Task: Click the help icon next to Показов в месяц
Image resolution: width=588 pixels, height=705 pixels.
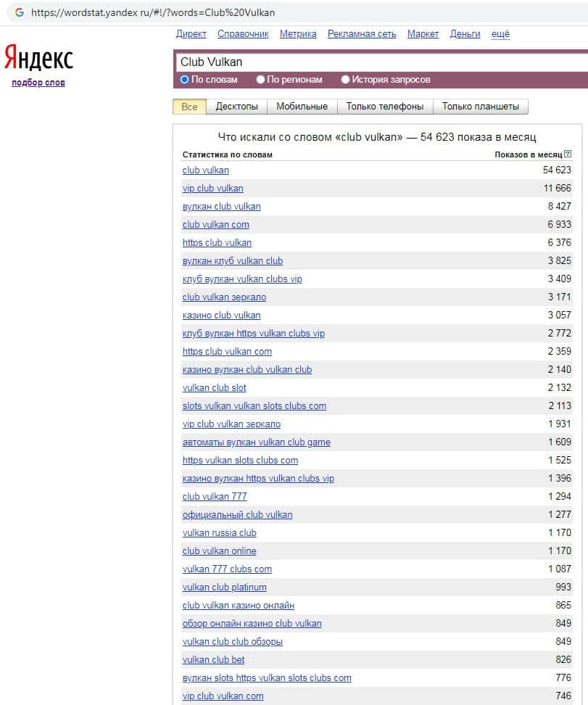Action: pos(568,154)
